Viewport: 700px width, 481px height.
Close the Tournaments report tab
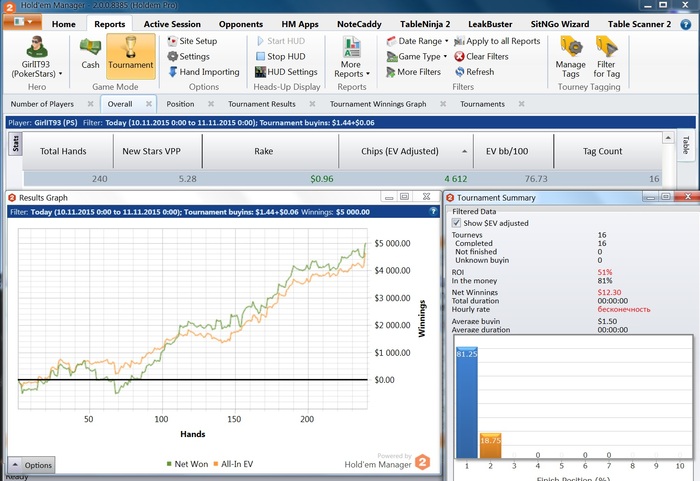click(x=521, y=104)
